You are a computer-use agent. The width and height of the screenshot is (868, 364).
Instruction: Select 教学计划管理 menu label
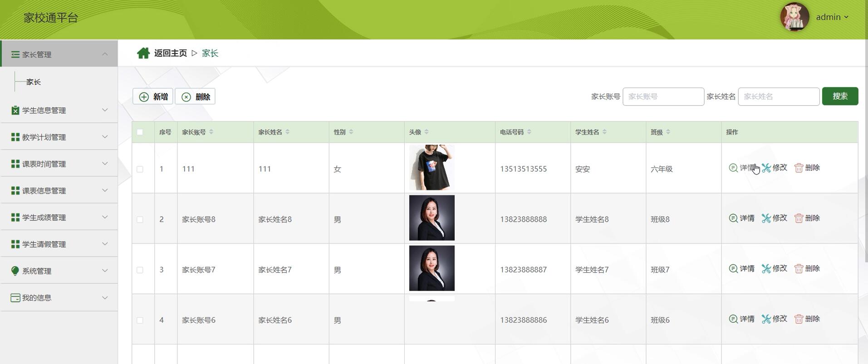(44, 137)
